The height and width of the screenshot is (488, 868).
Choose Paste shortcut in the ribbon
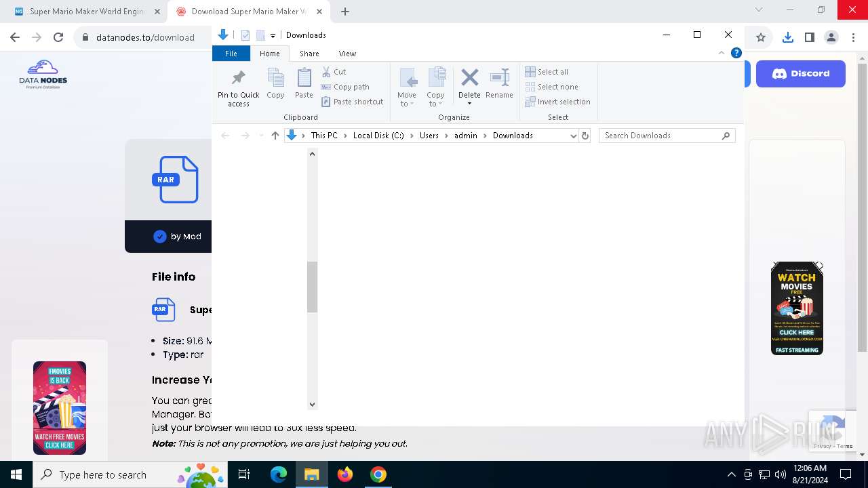pos(353,102)
